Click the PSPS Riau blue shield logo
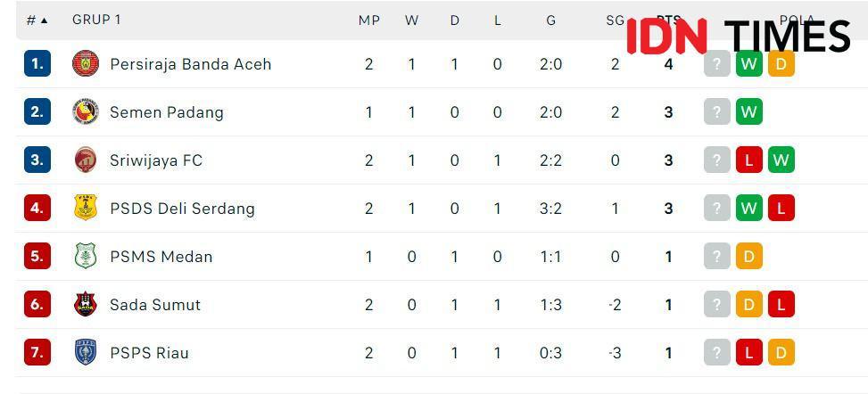The image size is (868, 394). pos(86,352)
